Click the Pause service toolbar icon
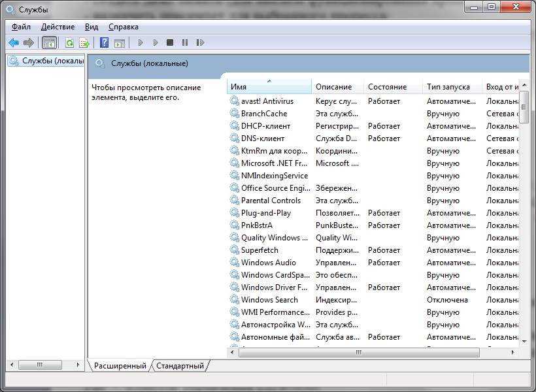Screen dimensions: 536x392 pos(185,42)
